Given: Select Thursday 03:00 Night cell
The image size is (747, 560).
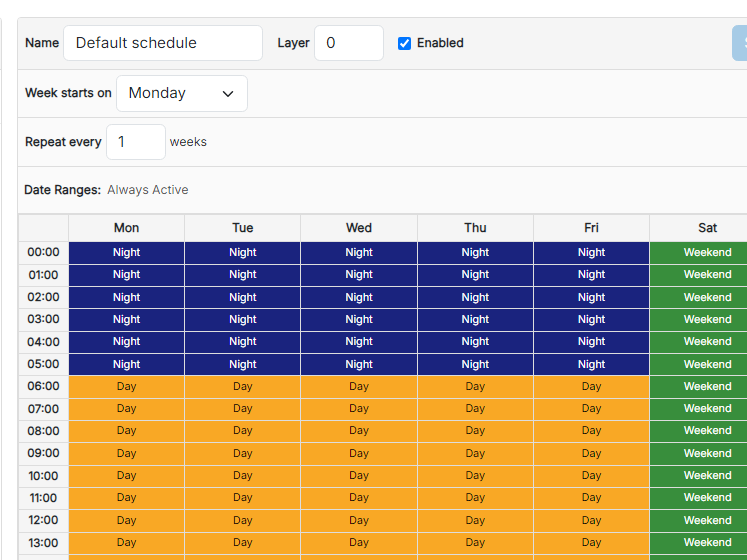Looking at the screenshot, I should tap(475, 319).
